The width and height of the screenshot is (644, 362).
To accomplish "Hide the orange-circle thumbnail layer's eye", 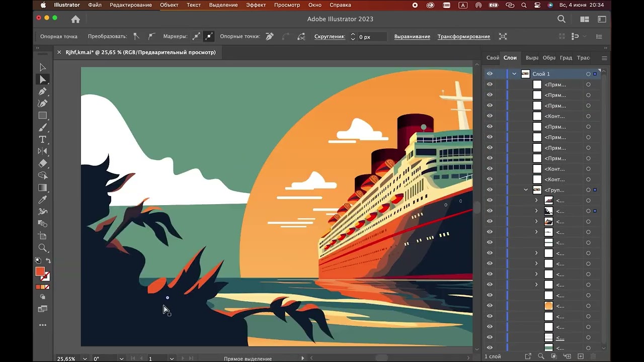I will tap(490, 306).
